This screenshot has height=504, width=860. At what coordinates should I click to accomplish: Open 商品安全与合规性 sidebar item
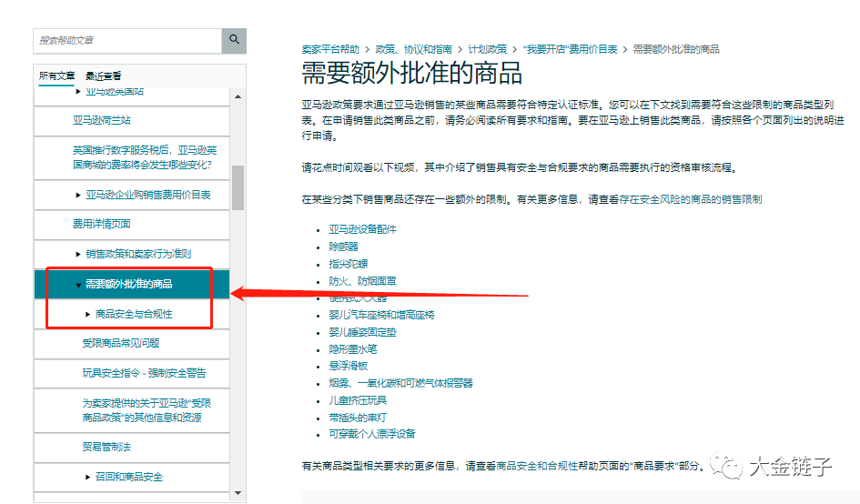(134, 314)
